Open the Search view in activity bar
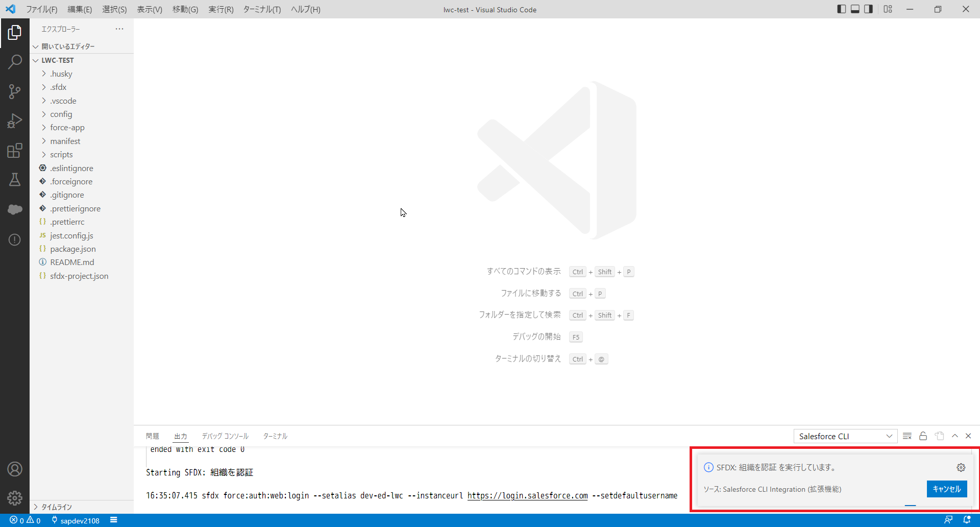Screen dimensions: 980x527 pos(15,62)
